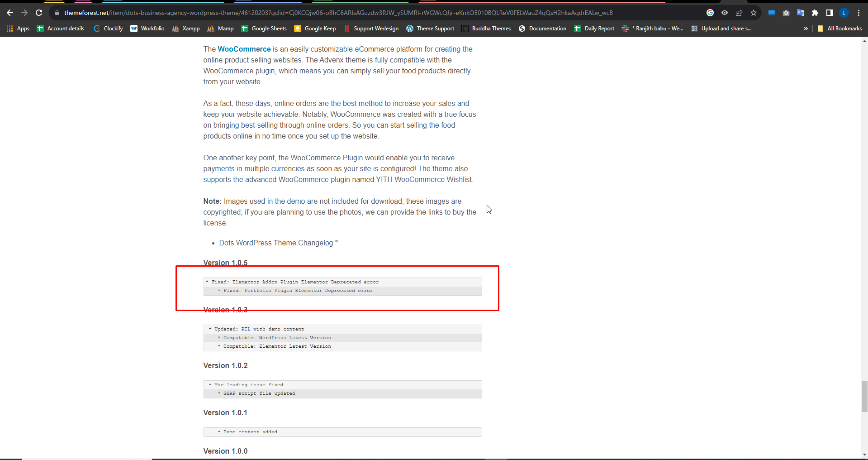Click the Version 1.0.2 heading
The width and height of the screenshot is (868, 460).
pos(225,365)
